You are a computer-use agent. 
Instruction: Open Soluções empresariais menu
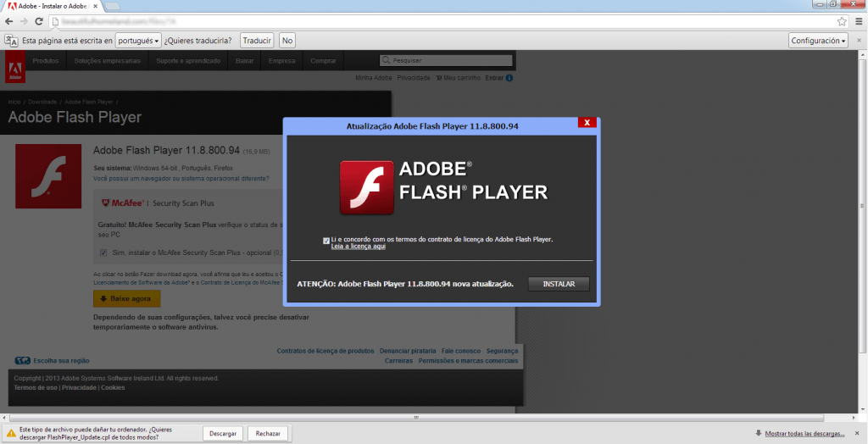(x=108, y=61)
